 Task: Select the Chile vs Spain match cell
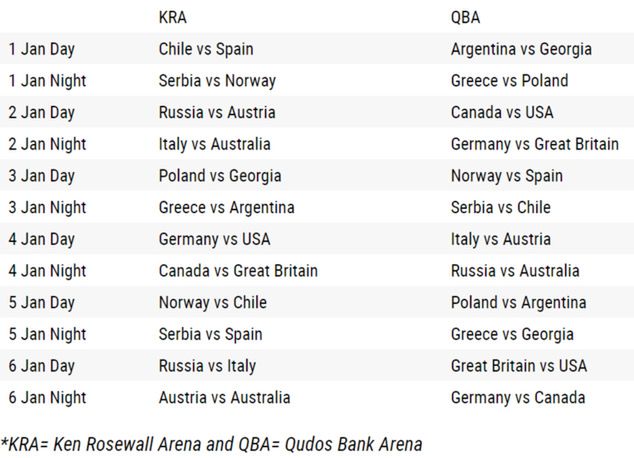[206, 49]
